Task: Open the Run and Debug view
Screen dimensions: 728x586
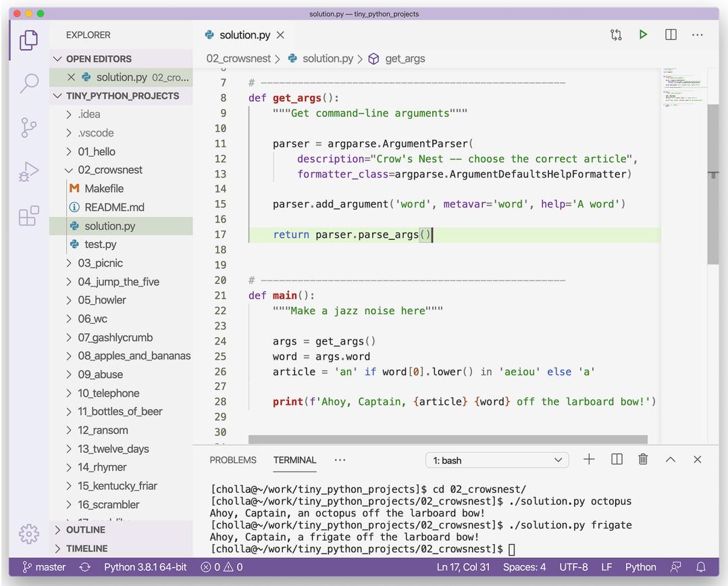Action: (x=28, y=172)
